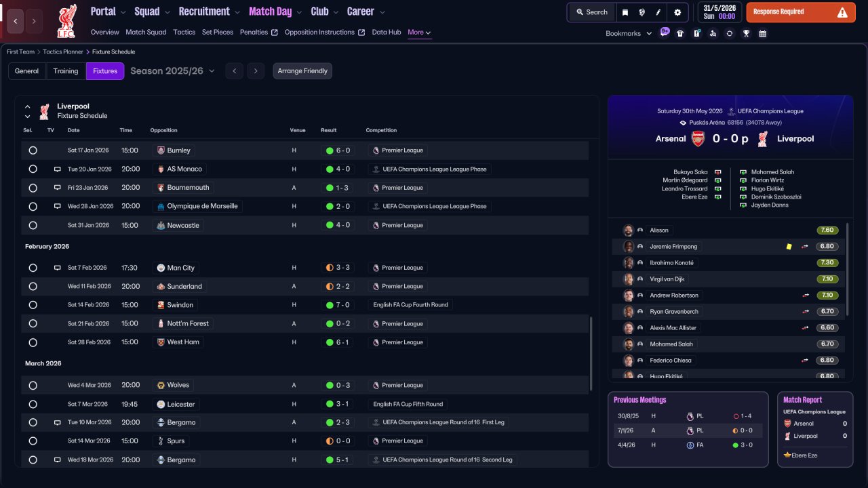This screenshot has height=488, width=868.
Task: Select the Wolves fixture radio button
Action: tap(33, 385)
